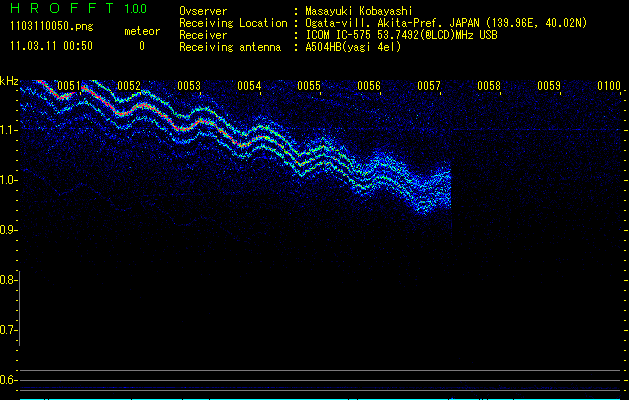This screenshot has width=629, height=400.
Task: Click the 0057 time marker
Action: [x=429, y=86]
